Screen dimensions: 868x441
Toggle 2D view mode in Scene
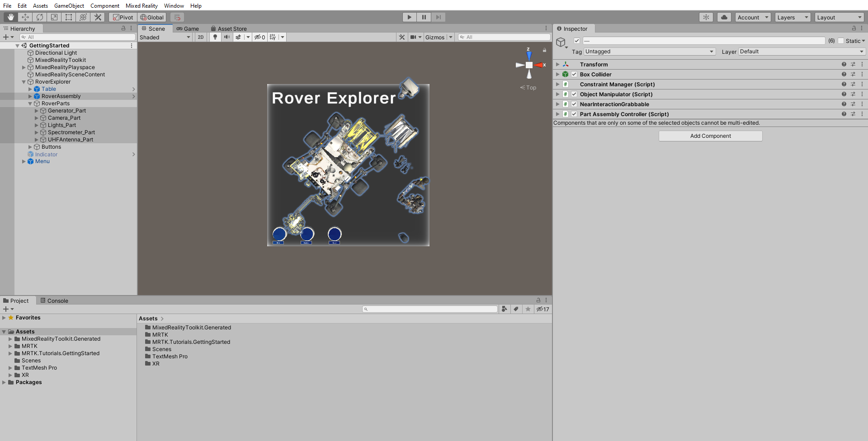201,37
